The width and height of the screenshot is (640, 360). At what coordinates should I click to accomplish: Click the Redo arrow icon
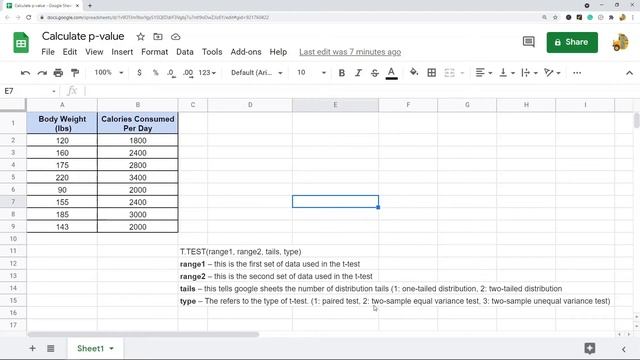click(42, 73)
